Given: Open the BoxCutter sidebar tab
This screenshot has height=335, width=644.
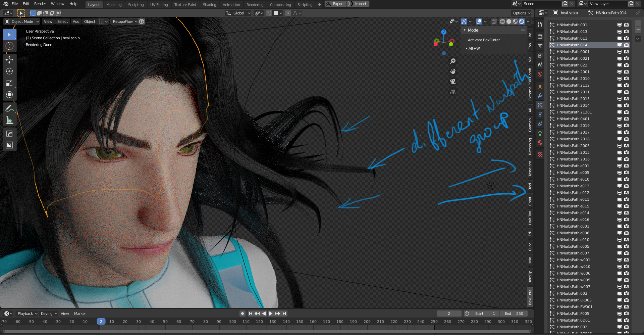Looking at the screenshot, I should coord(530,297).
